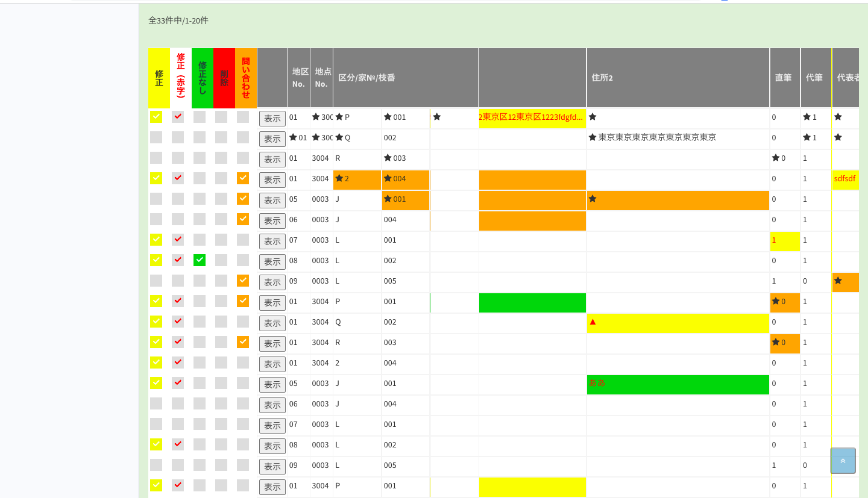Click the orange ★004 枝番 cell
This screenshot has width=868, height=498.
point(406,179)
